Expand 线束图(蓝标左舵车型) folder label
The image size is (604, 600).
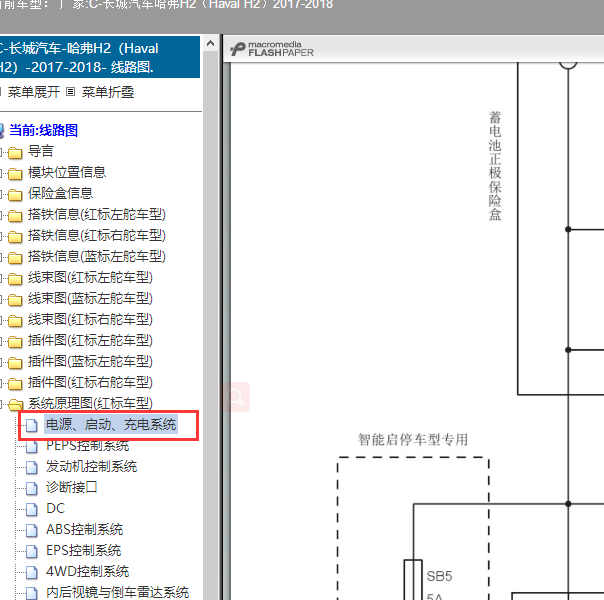tap(90, 298)
